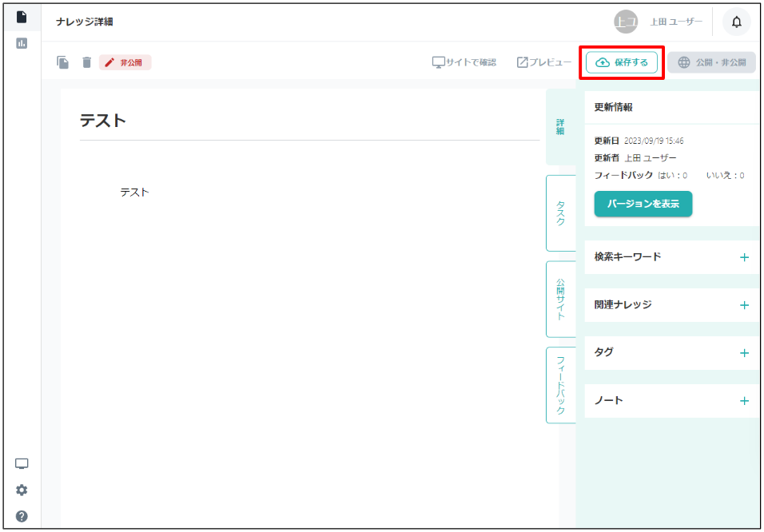Image resolution: width=764 pixels, height=532 pixels.
Task: Switch to the フィードバック vertical tab
Action: pos(561,385)
